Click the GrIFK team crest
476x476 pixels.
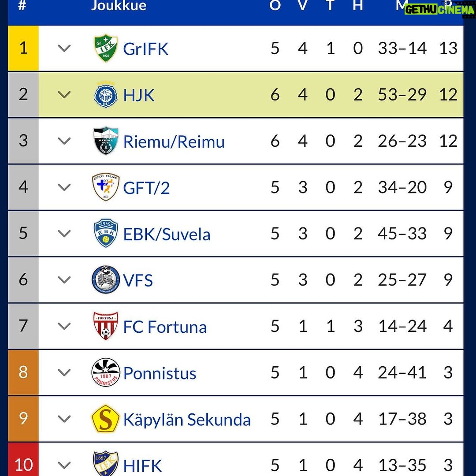coord(105,48)
